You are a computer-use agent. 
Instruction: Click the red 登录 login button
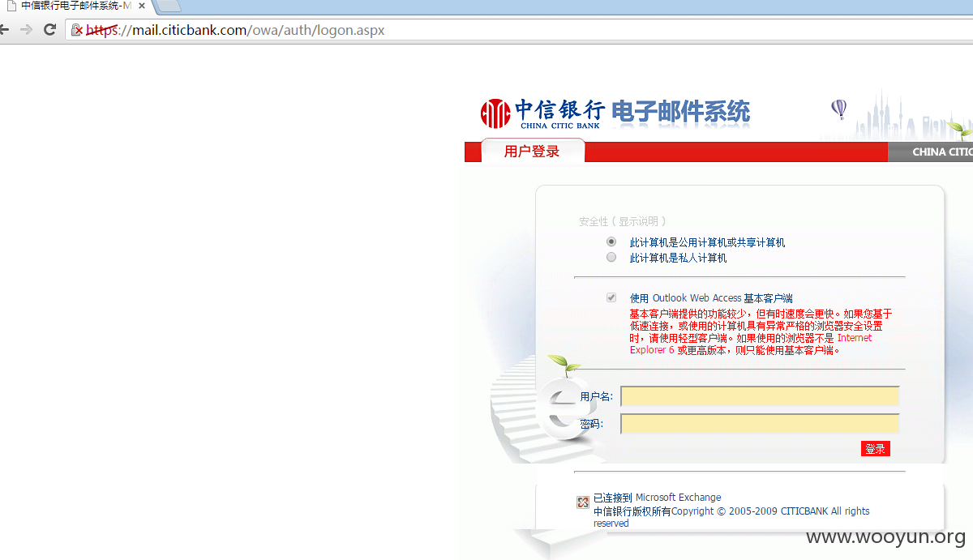tap(876, 448)
